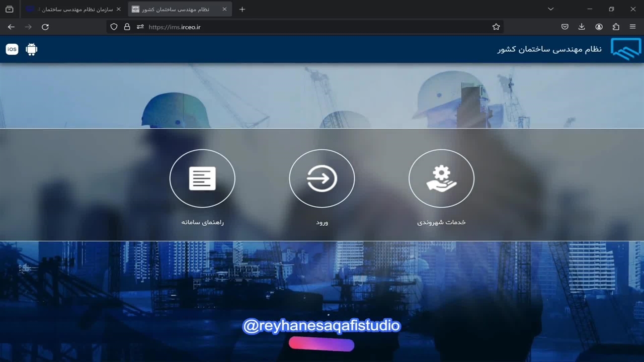644x362 pixels.
Task: Go back to previous page
Action: point(11,27)
